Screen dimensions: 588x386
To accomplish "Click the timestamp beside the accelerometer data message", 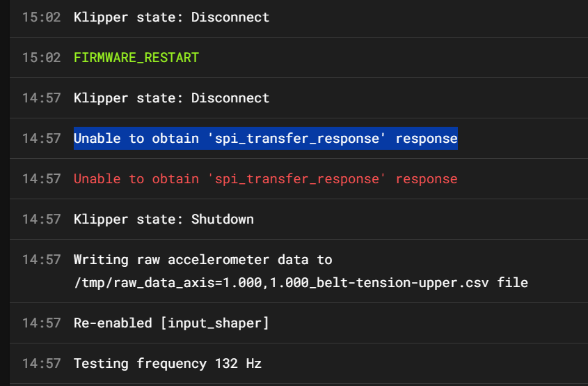I will click(x=41, y=259).
